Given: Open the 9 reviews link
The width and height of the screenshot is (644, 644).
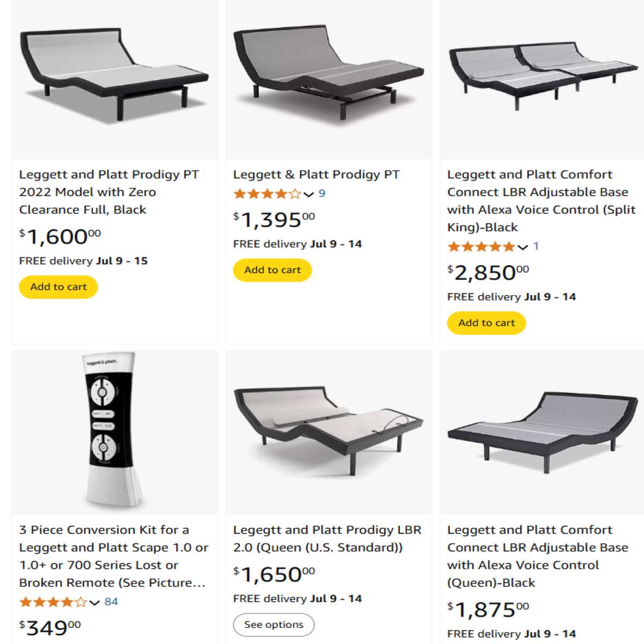Looking at the screenshot, I should (322, 193).
